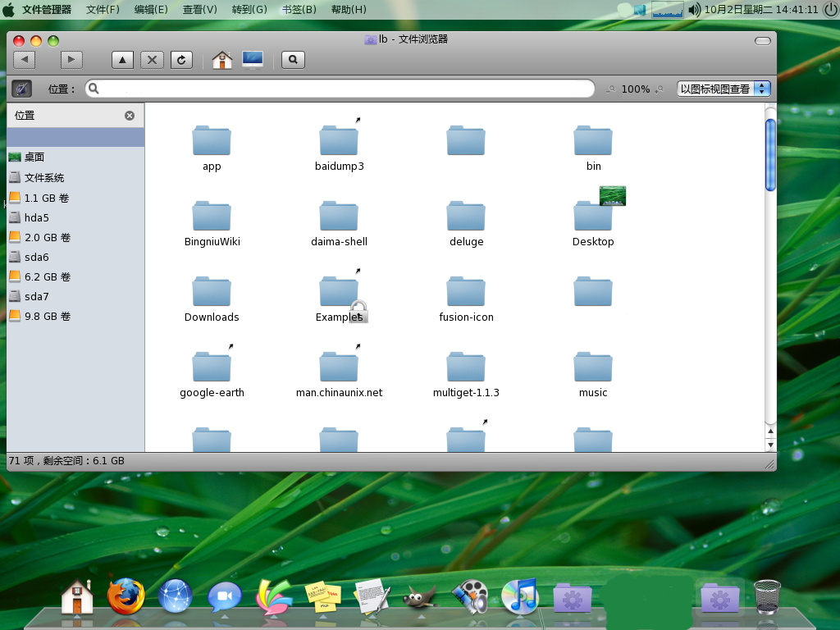Open the 转到(G) menu
Image resolution: width=840 pixels, height=630 pixels.
(x=249, y=10)
